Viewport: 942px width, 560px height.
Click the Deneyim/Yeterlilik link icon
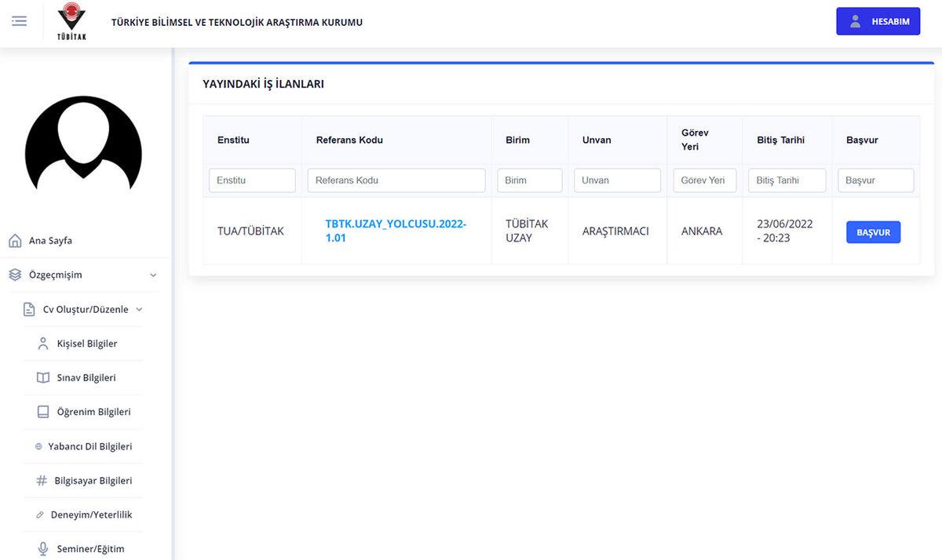point(40,515)
